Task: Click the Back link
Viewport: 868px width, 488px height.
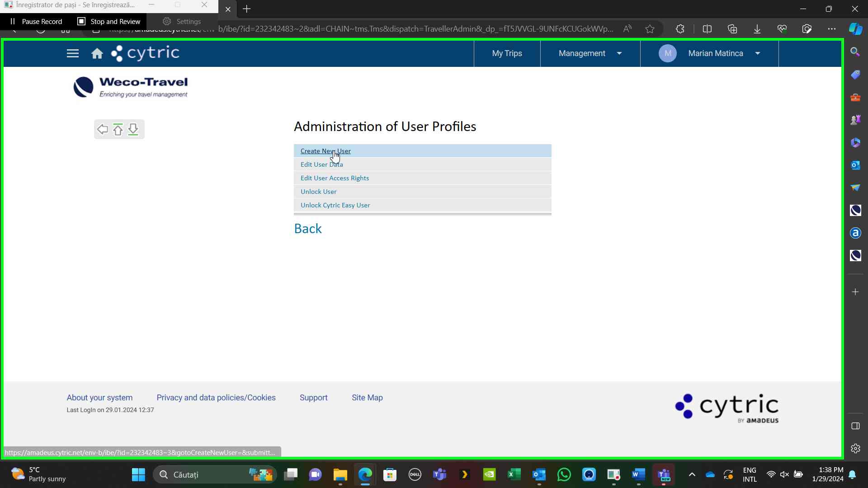Action: tap(308, 229)
